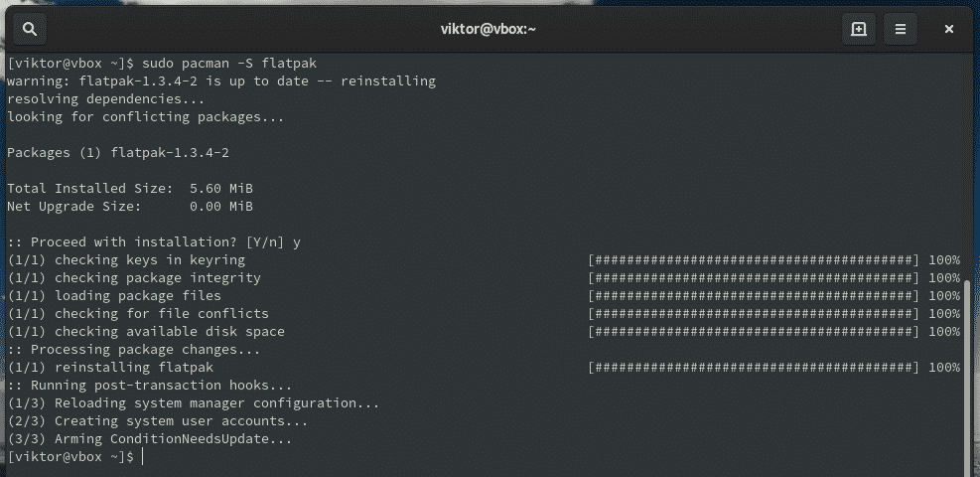Viewport: 980px width, 477px height.
Task: Click the 'Total Installed Size: 5.60 MiB' line
Action: click(x=130, y=188)
